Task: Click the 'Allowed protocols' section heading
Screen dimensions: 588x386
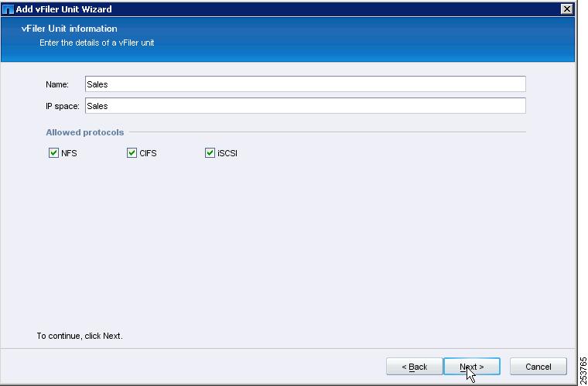Action: pos(85,132)
